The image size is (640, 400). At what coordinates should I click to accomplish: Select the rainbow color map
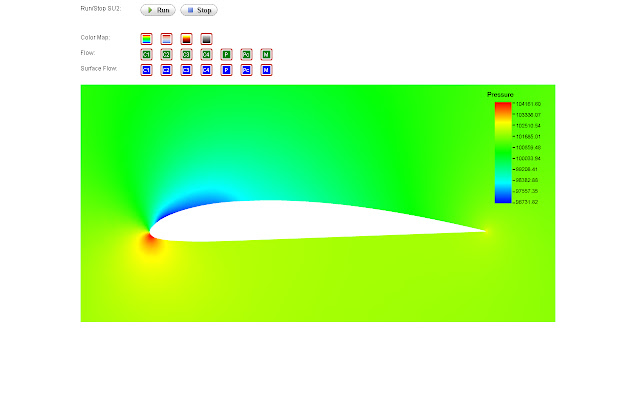point(147,39)
